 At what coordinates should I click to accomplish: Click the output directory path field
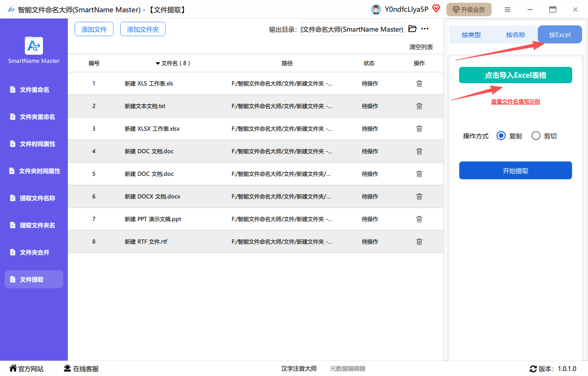point(352,29)
